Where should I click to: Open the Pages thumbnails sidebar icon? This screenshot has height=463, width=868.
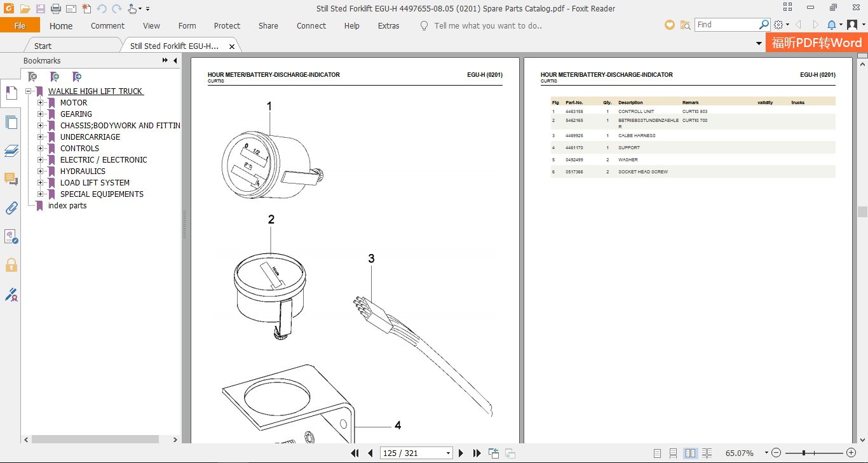coord(11,122)
